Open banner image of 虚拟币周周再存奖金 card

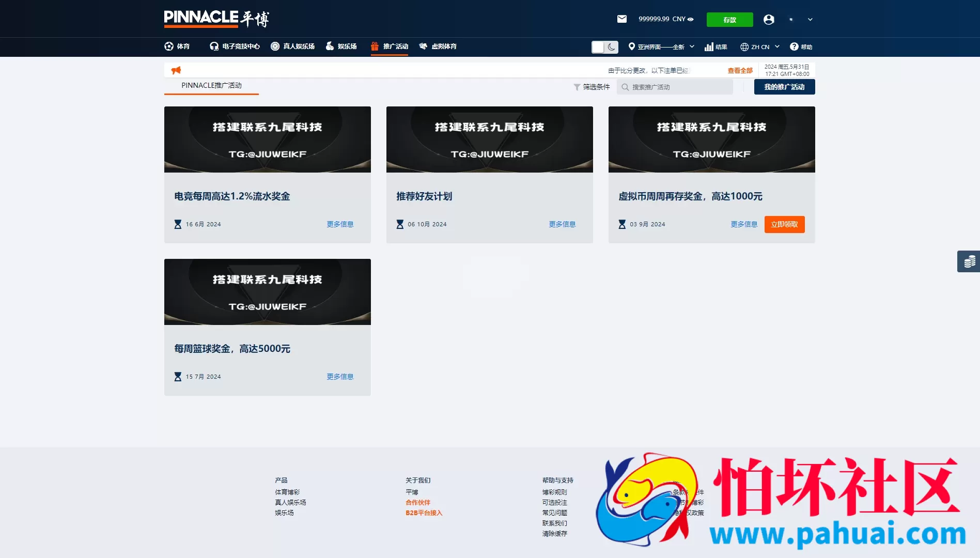(x=712, y=139)
